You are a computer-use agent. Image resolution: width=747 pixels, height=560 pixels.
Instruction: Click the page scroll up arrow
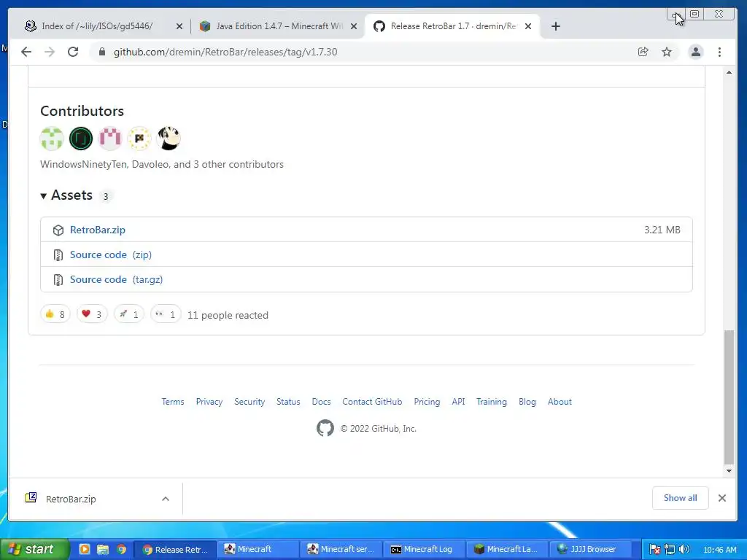point(729,72)
